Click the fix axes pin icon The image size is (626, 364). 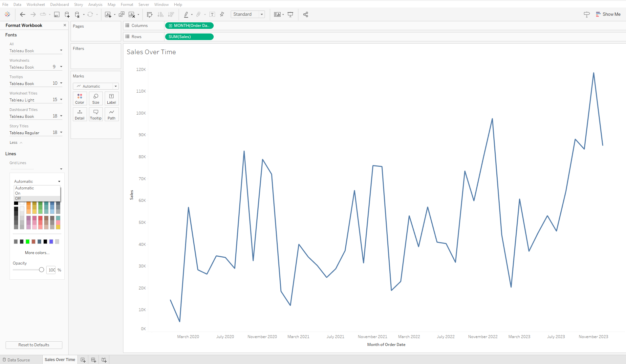coord(222,14)
